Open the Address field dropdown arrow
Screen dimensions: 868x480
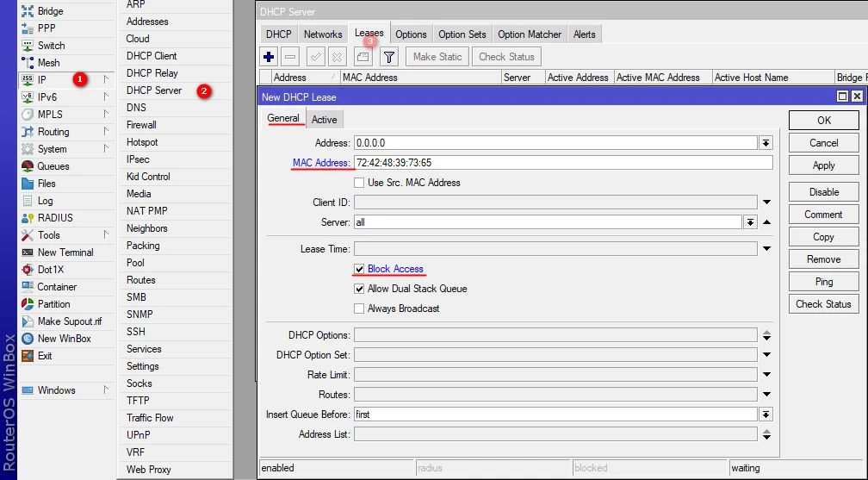(x=766, y=143)
